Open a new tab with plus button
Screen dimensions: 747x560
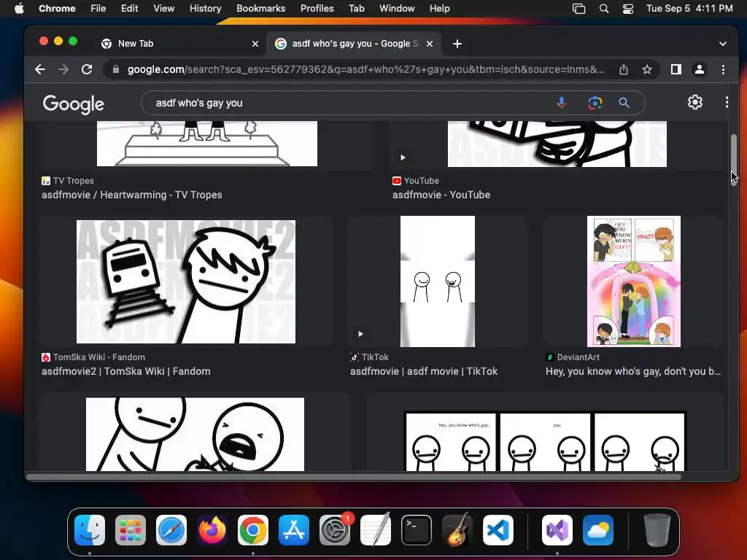point(457,44)
